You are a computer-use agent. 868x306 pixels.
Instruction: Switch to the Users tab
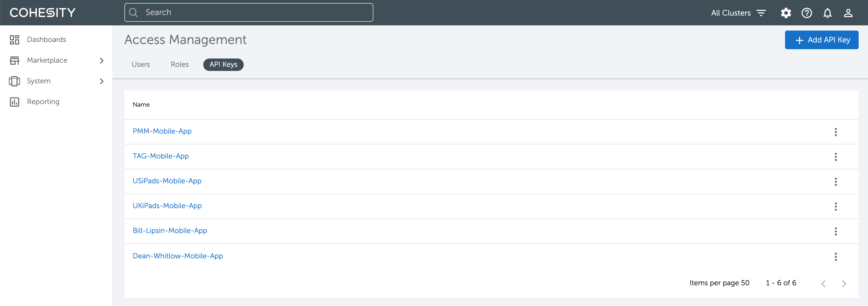(141, 64)
